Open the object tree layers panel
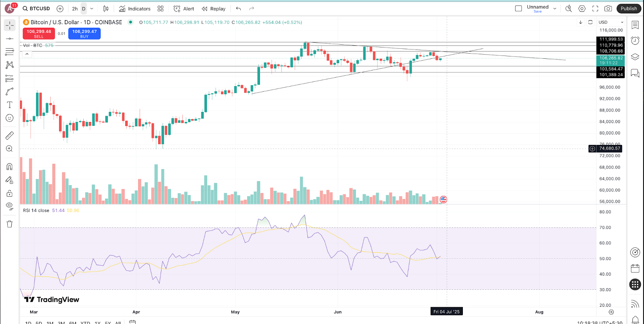 click(x=635, y=57)
